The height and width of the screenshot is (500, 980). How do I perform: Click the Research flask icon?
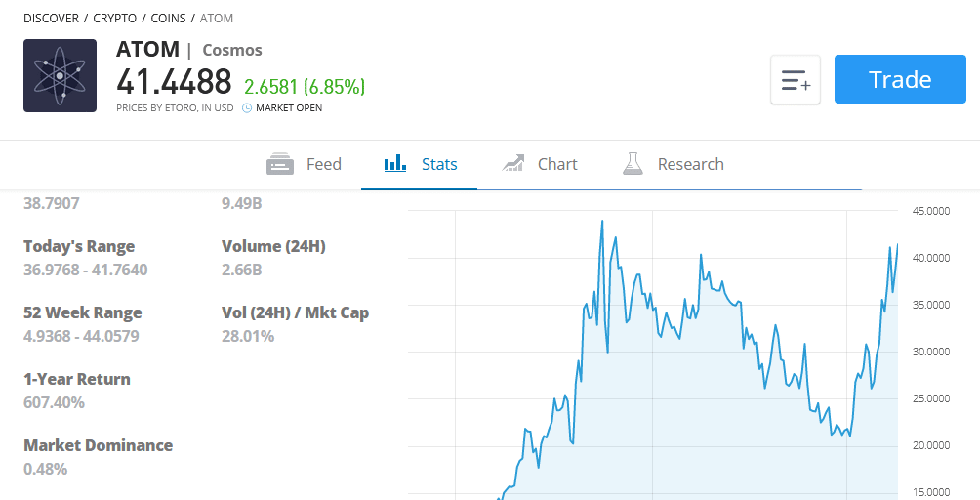(633, 164)
